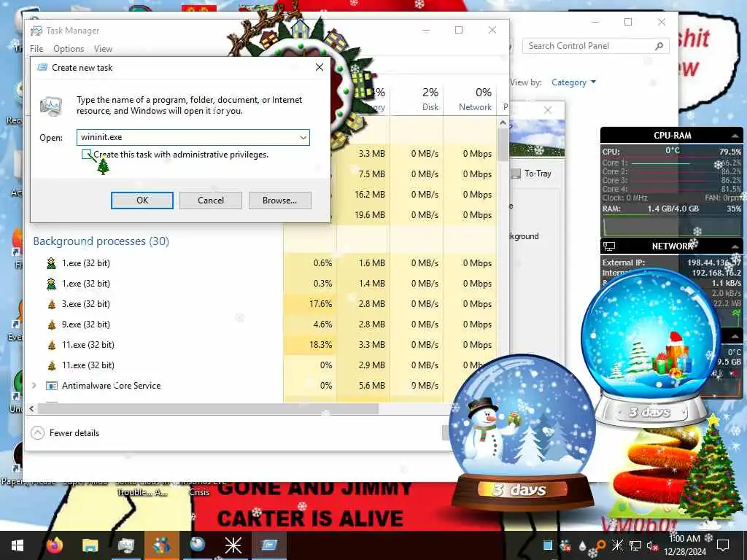Image resolution: width=747 pixels, height=560 pixels.
Task: Click the Run icon beside the dialog description
Action: (51, 106)
